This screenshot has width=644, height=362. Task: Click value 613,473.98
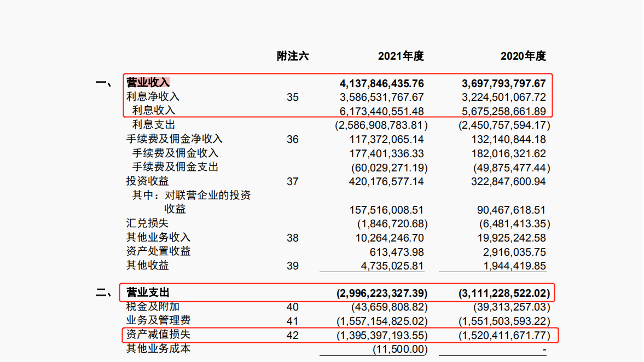397,252
